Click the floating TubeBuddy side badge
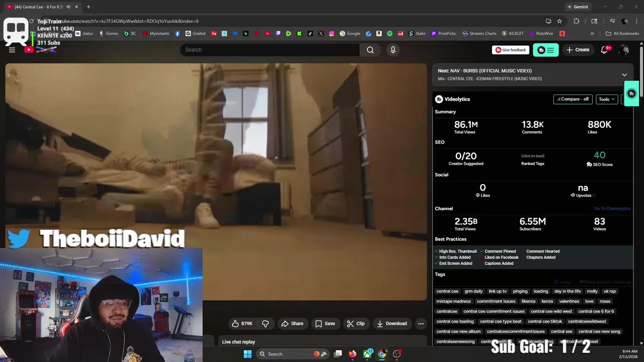Image resolution: width=644 pixels, height=362 pixels. [631, 94]
